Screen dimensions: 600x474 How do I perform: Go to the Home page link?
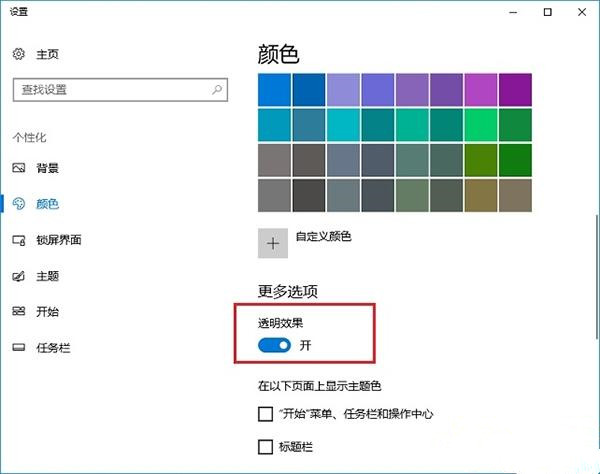point(47,54)
